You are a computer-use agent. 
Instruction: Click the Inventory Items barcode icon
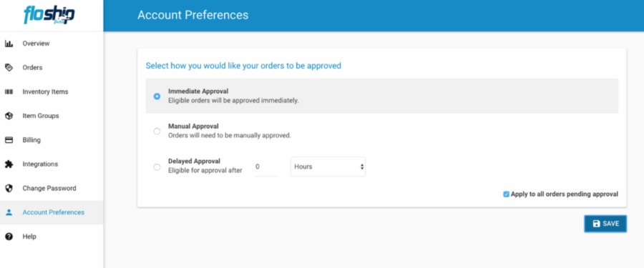[x=9, y=92]
